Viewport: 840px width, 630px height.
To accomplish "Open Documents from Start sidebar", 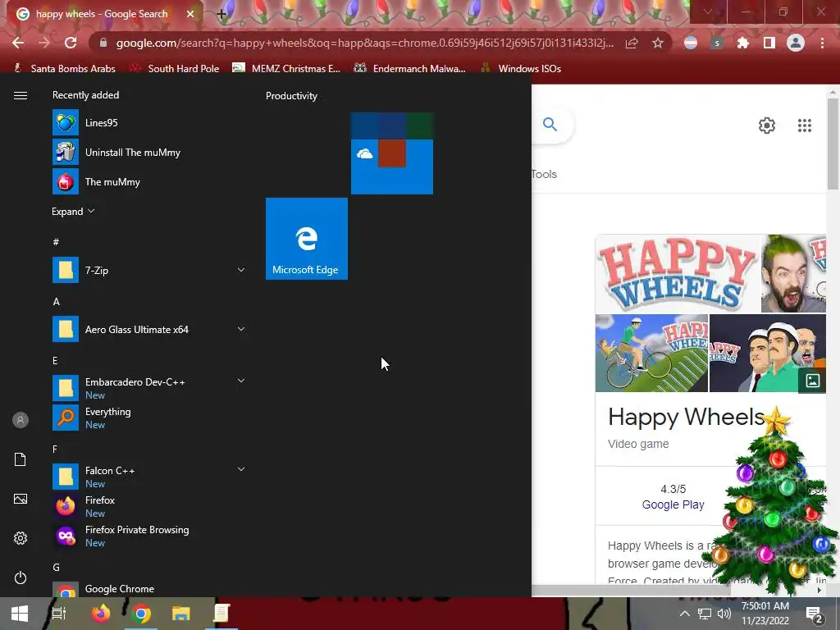I will click(x=21, y=459).
